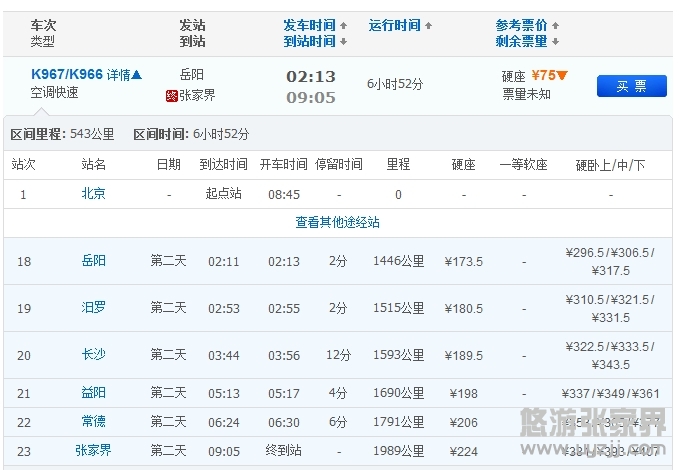This screenshot has height=470, width=679.
Task: Open the 汨罗 station link
Action: coord(93,308)
